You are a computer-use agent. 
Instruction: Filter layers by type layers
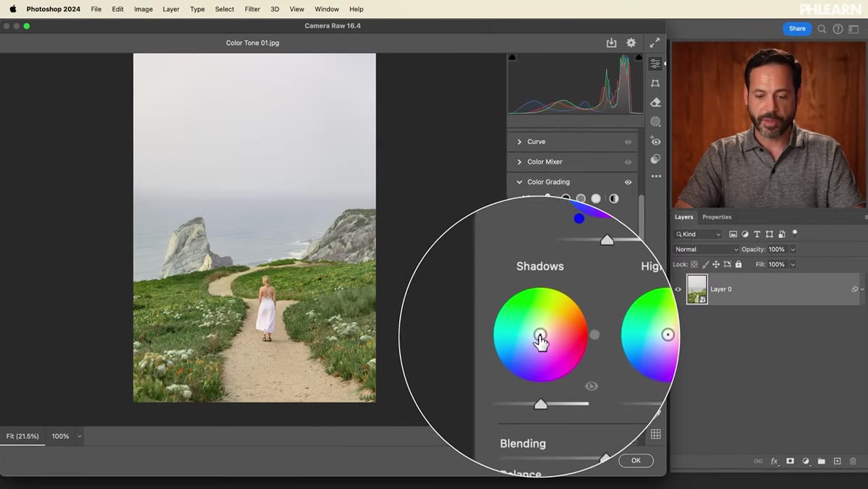coord(757,234)
